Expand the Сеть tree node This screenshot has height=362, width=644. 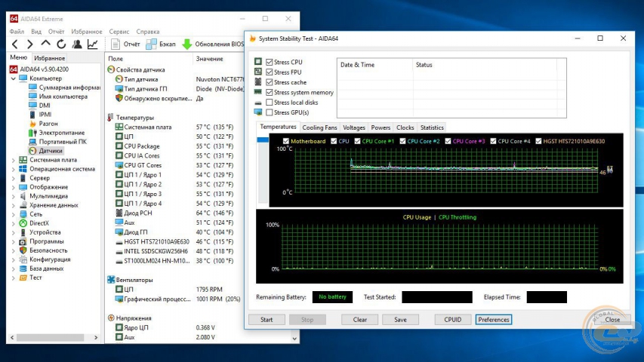click(x=13, y=214)
